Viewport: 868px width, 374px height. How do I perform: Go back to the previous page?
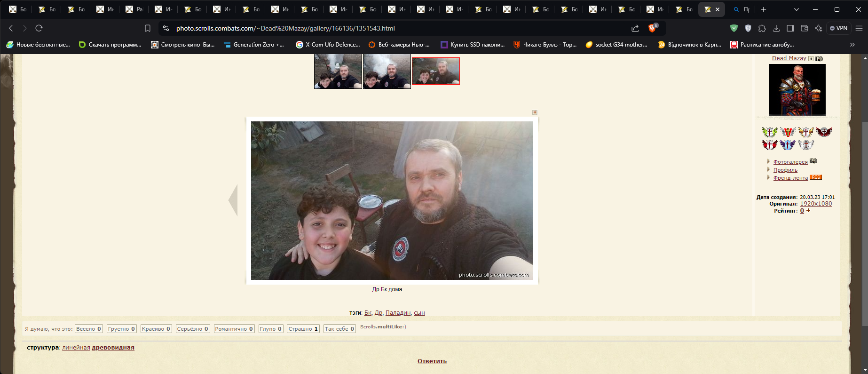[11, 28]
